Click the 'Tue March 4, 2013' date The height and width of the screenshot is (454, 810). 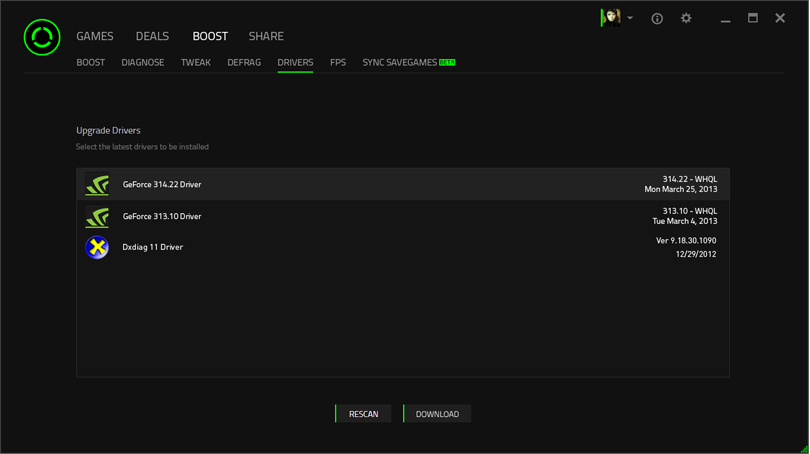point(684,222)
